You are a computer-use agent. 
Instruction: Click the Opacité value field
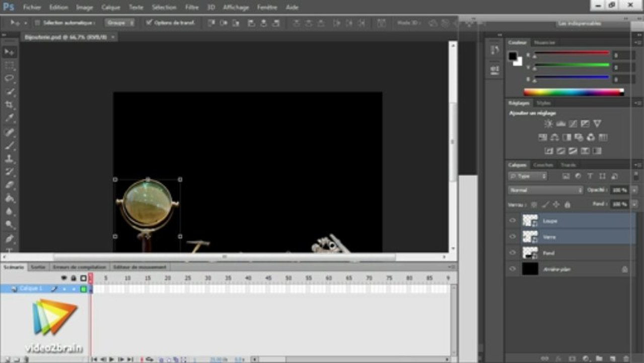point(620,190)
